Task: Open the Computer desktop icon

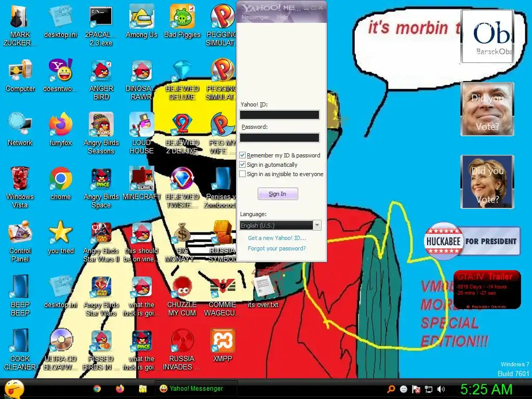Action: point(20,75)
